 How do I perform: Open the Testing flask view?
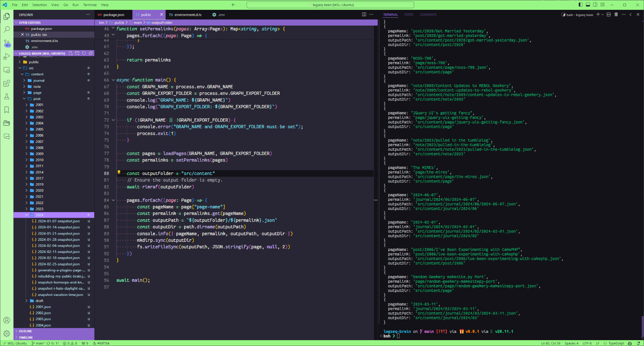coord(7,96)
